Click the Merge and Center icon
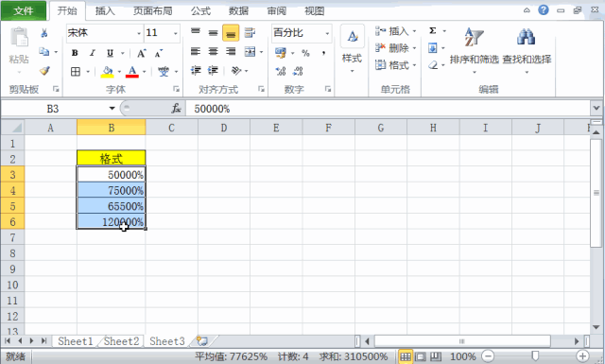605x364 pixels. click(250, 51)
